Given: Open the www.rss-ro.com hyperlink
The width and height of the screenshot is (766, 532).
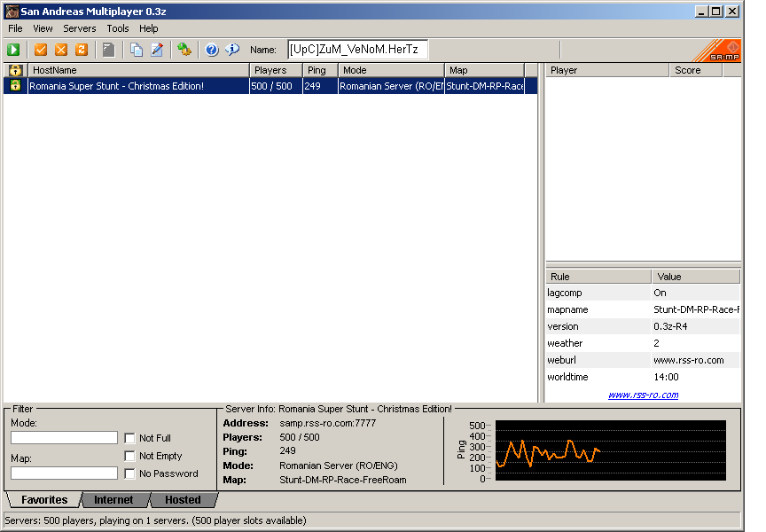Looking at the screenshot, I should (643, 395).
